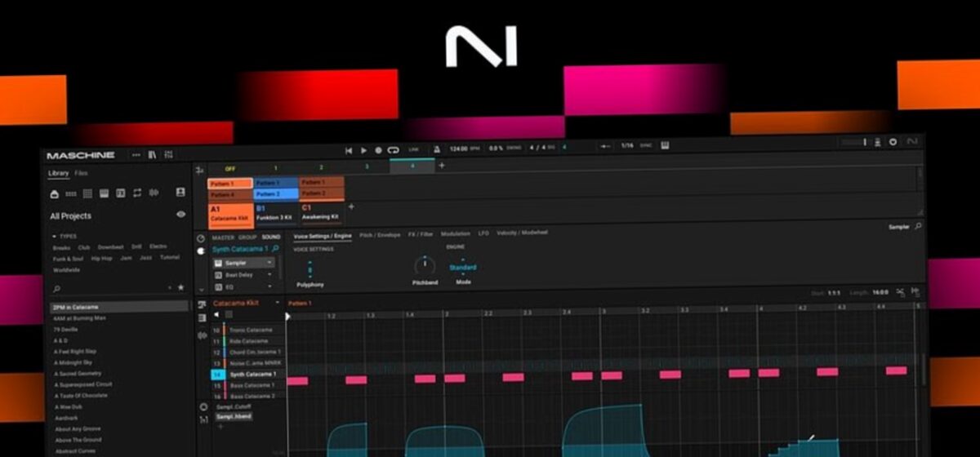Add a new scene with plus button

pos(442,166)
